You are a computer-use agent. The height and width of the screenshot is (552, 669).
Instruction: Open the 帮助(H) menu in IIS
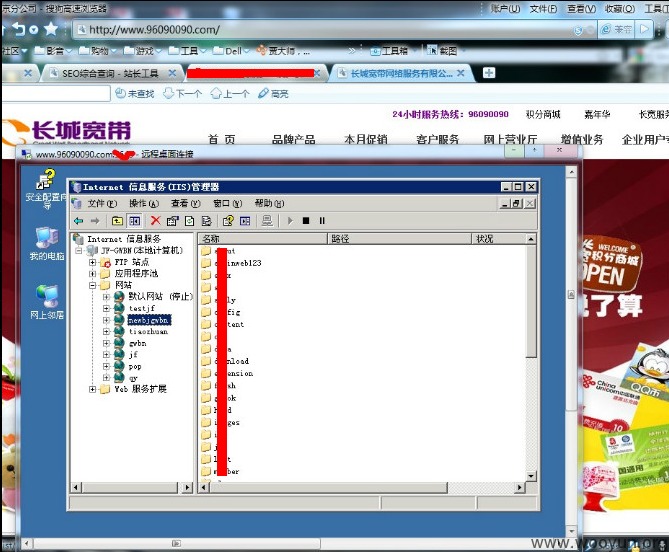(x=269, y=203)
